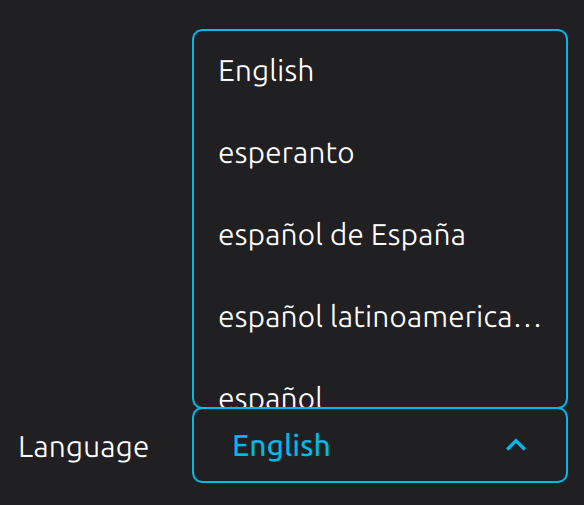Viewport: 584px width, 505px height.
Task: Click the blue English text in combo box
Action: coord(281,445)
